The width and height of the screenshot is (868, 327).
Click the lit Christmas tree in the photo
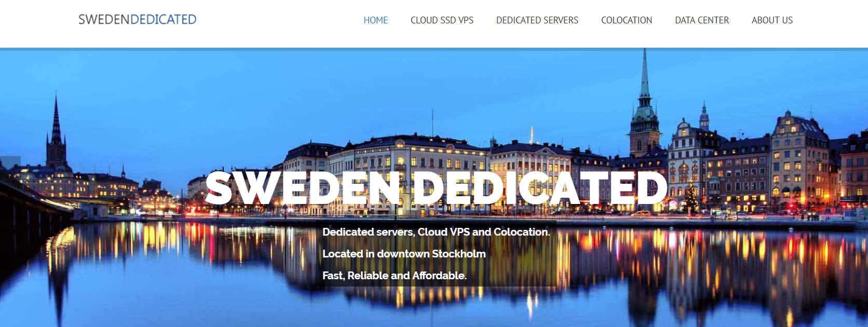coord(691,198)
